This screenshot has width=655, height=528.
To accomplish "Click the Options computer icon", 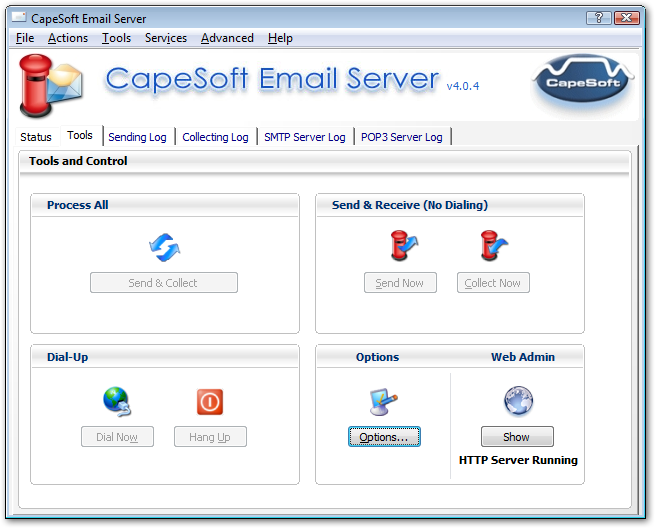I will click(x=385, y=402).
